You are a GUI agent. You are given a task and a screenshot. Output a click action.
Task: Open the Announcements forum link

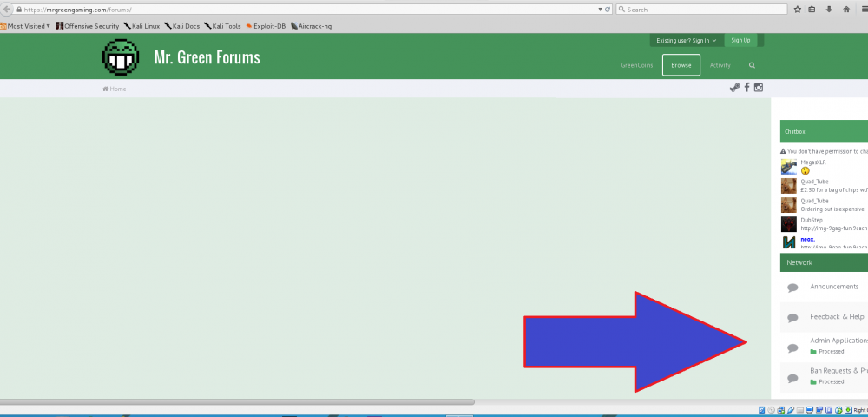click(833, 287)
